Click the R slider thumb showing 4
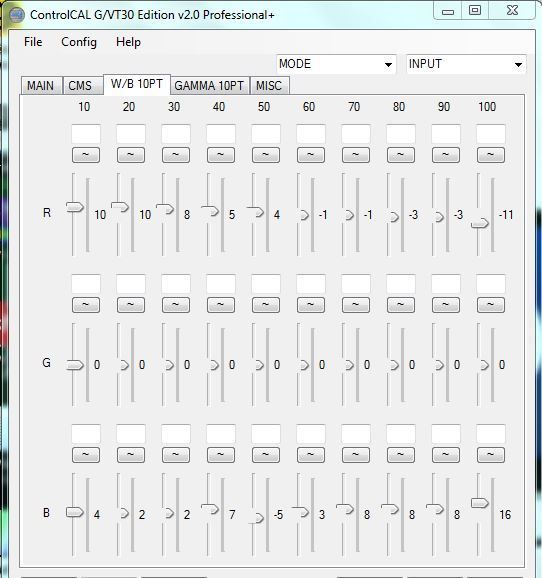This screenshot has height=578, width=542. [x=255, y=212]
